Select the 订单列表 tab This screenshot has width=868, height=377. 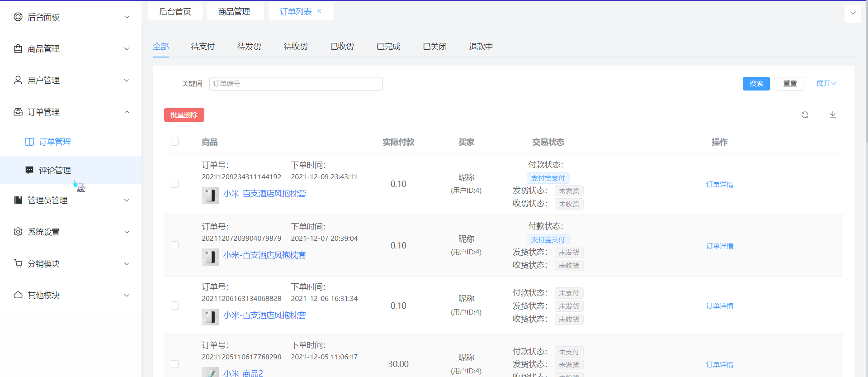click(296, 11)
